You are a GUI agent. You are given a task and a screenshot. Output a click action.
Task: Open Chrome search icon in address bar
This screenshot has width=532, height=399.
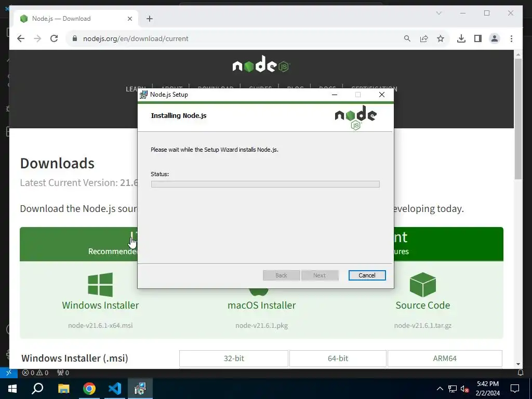point(407,38)
